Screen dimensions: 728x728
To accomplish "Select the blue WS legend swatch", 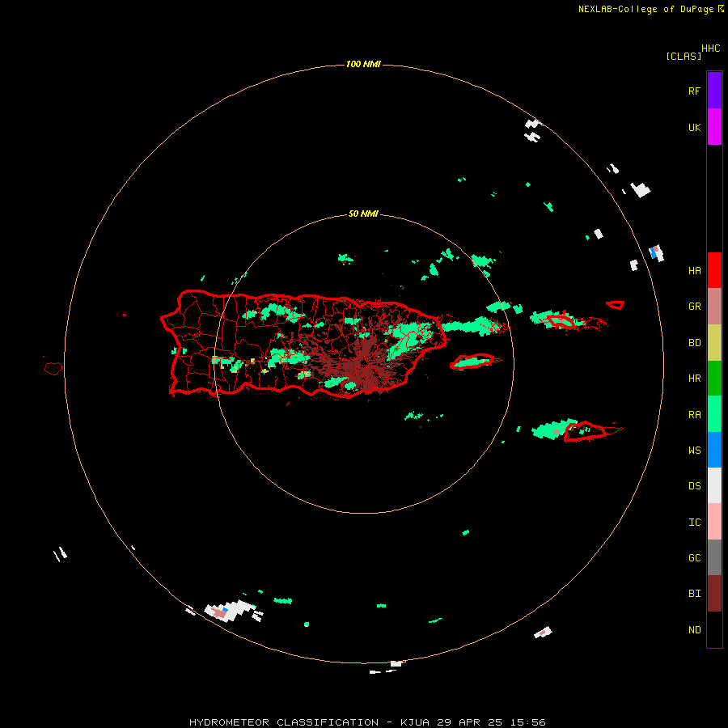I will [714, 450].
